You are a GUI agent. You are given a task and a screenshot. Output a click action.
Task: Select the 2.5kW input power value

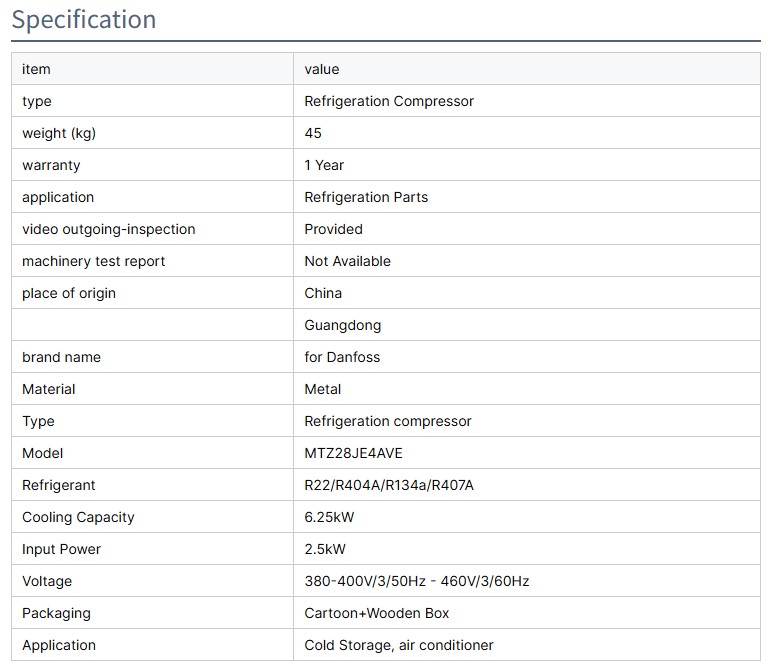click(x=325, y=549)
